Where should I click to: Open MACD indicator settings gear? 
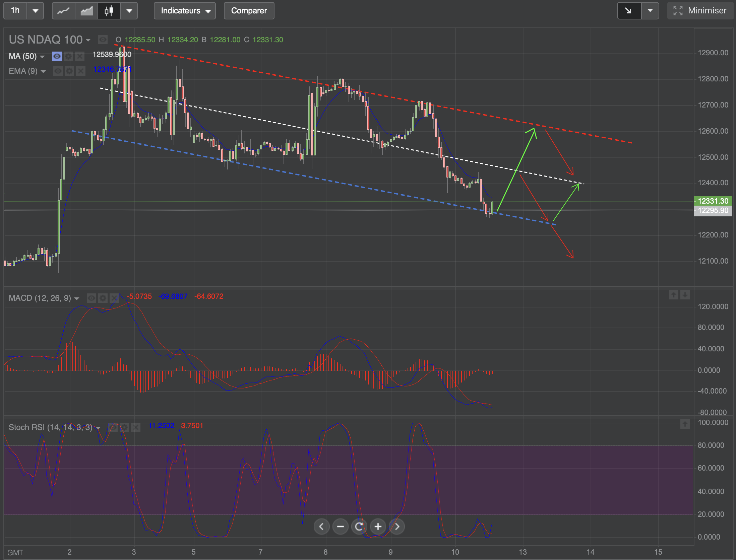click(x=103, y=298)
